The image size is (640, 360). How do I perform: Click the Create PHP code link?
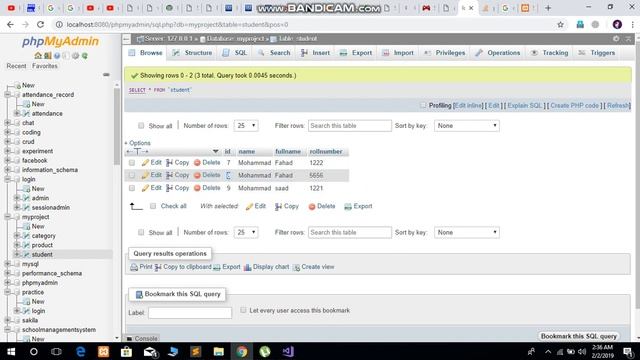pos(575,106)
